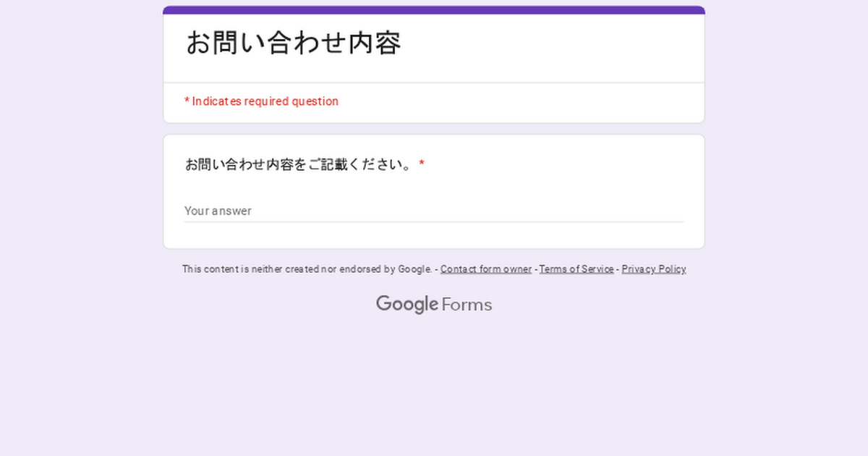
Task: Open the Terms of Service link
Action: 576,269
